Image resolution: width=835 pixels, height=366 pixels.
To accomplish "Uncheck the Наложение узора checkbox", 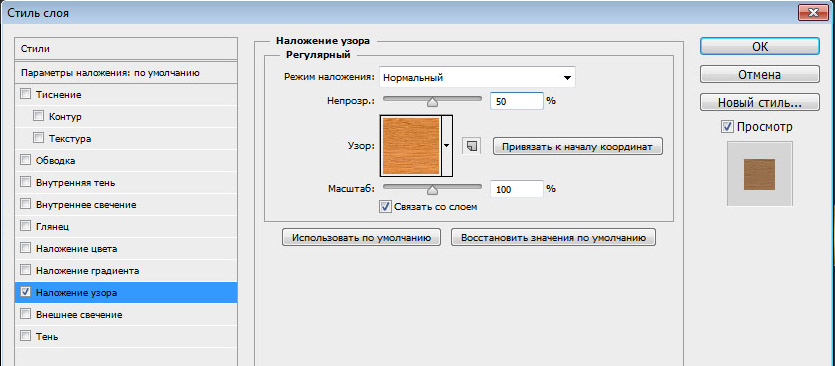I will pyautogui.click(x=26, y=292).
